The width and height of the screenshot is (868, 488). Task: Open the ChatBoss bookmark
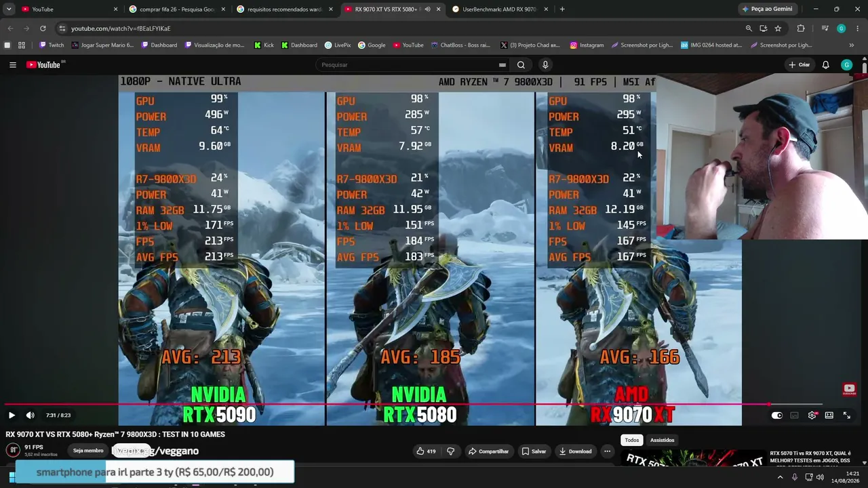(460, 45)
